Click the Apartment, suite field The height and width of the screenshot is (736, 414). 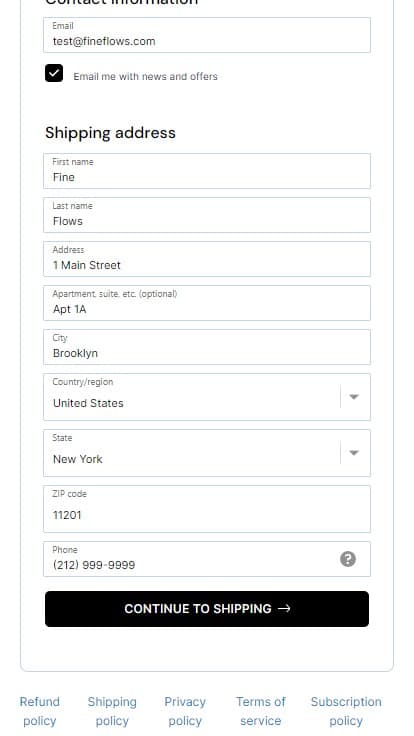pyautogui.click(x=207, y=303)
